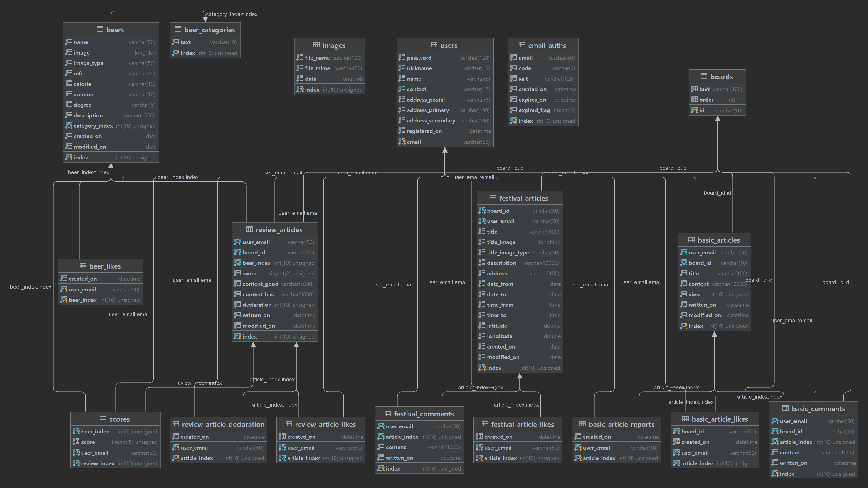The image size is (868, 488).
Task: Click the images table header icon
Action: click(316, 45)
